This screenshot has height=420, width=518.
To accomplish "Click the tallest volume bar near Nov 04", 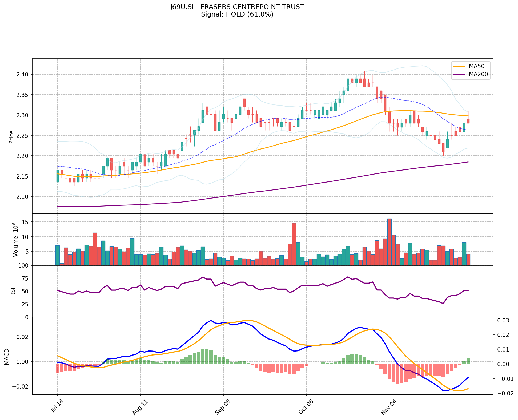I will pos(389,242).
